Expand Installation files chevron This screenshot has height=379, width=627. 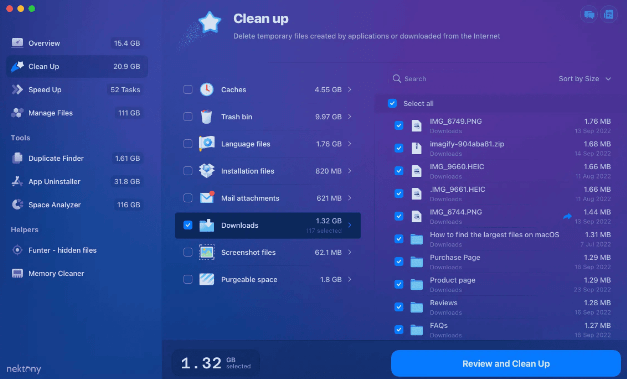[349, 171]
